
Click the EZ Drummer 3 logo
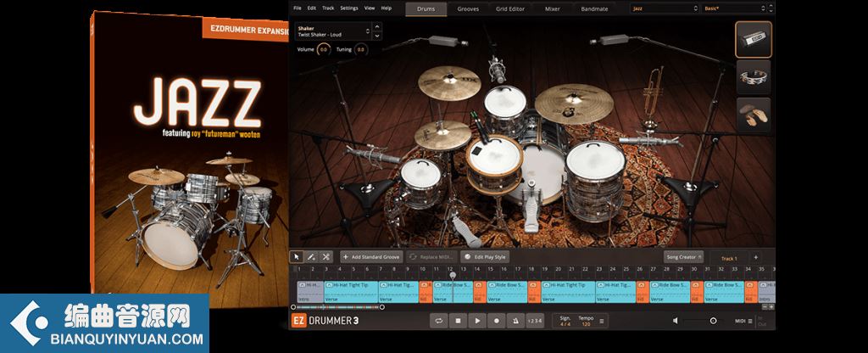click(325, 320)
